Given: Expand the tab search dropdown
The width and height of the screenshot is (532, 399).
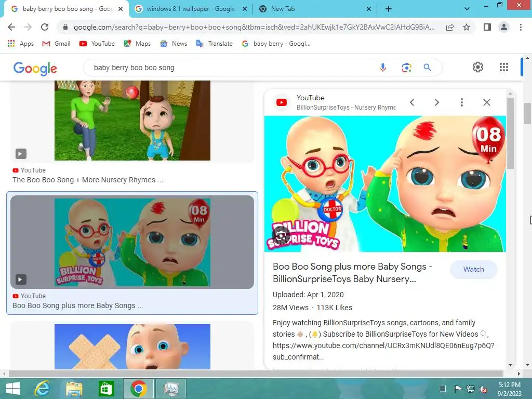Looking at the screenshot, I should (467, 9).
